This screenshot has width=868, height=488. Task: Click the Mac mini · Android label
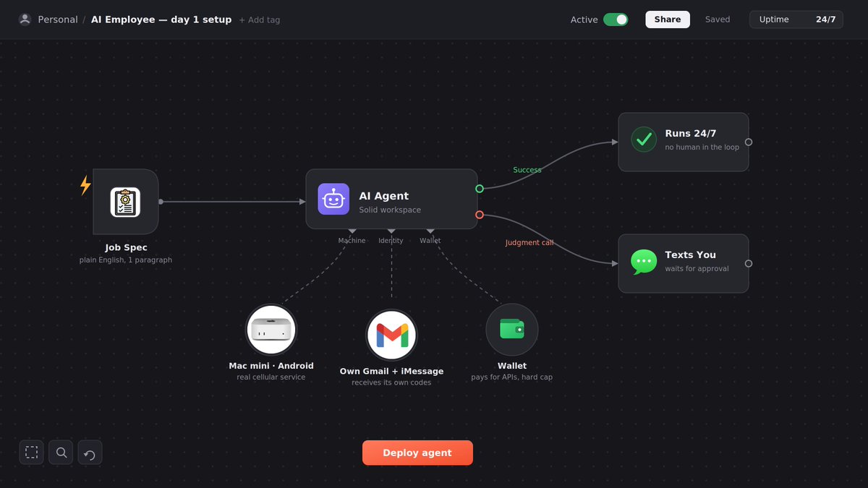(x=271, y=366)
